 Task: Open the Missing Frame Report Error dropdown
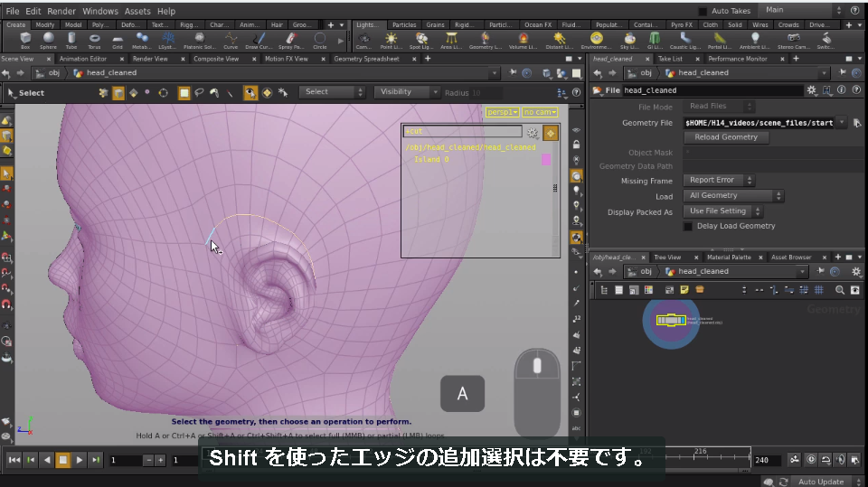point(719,181)
